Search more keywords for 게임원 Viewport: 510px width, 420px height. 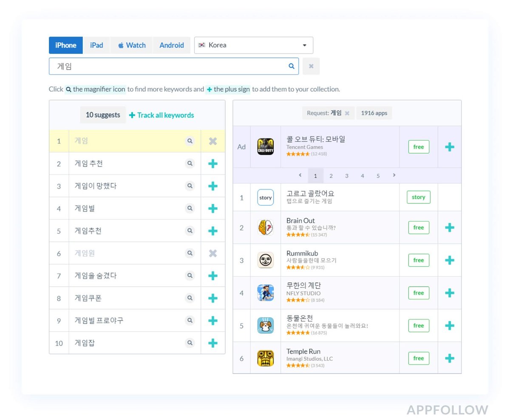190,253
